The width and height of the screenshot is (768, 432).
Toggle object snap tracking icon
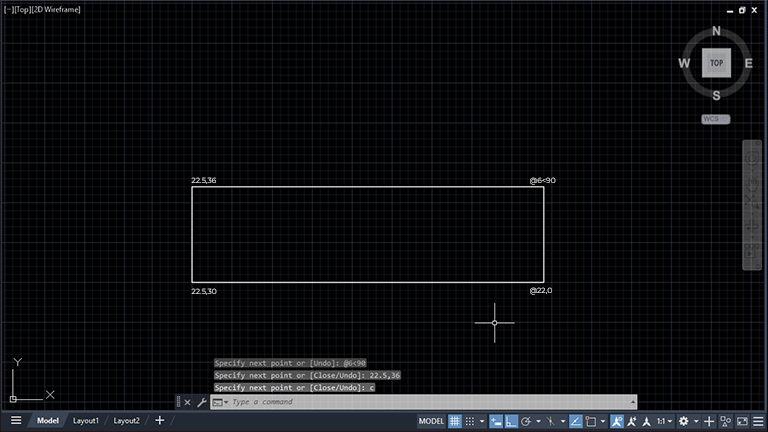[x=576, y=421]
